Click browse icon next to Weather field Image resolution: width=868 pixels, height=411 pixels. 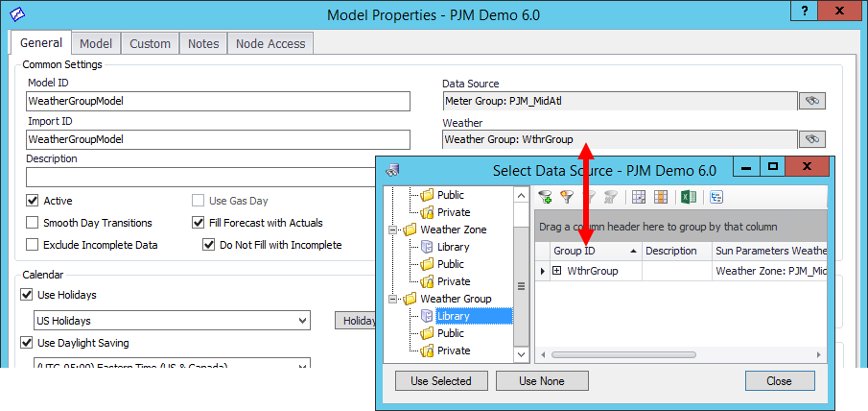coord(812,139)
